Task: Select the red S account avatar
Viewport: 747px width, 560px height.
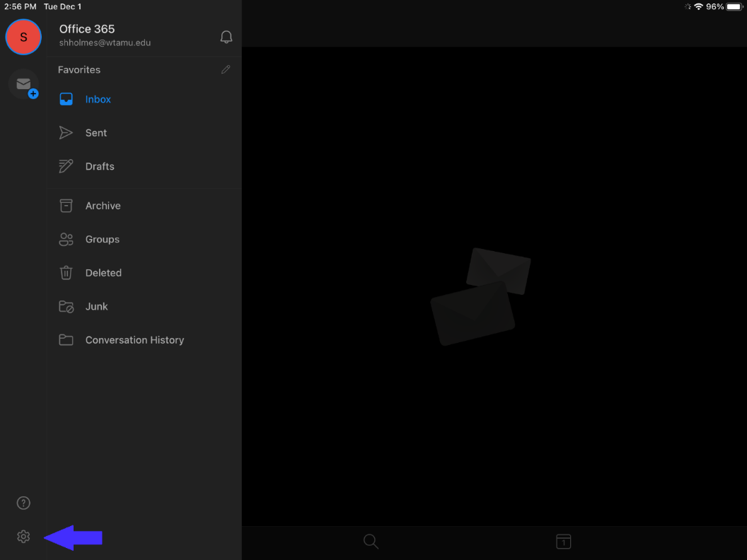Action: click(x=23, y=37)
